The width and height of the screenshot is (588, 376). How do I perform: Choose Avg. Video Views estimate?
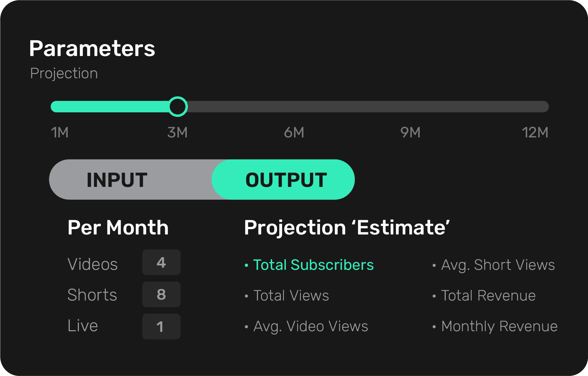point(310,326)
